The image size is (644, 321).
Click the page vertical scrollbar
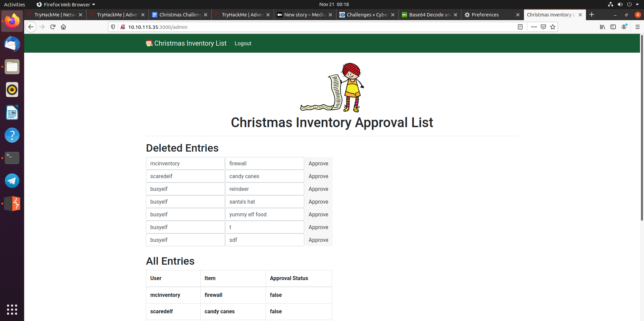pos(642,127)
